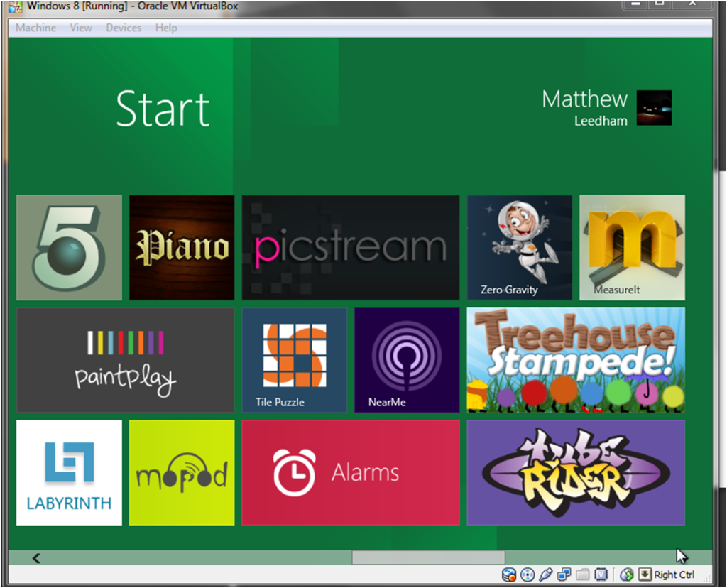Open the Devices menu
Viewport: 727px width, 588px height.
(124, 28)
